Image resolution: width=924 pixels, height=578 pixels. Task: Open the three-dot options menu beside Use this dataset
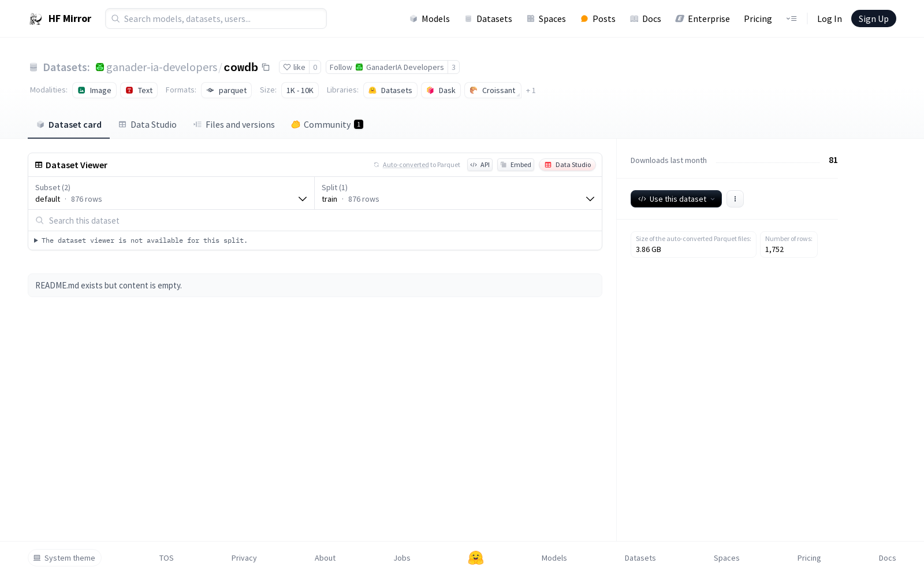point(735,199)
